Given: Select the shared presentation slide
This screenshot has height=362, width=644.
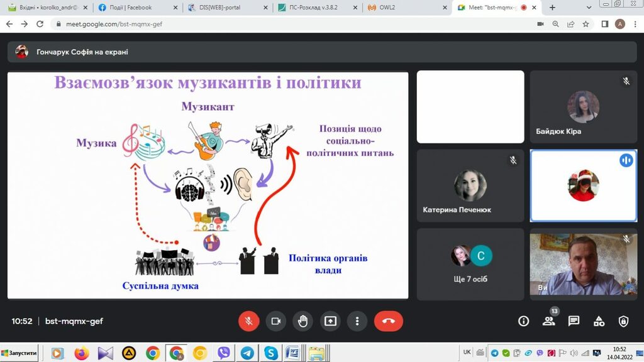Looking at the screenshot, I should point(208,185).
